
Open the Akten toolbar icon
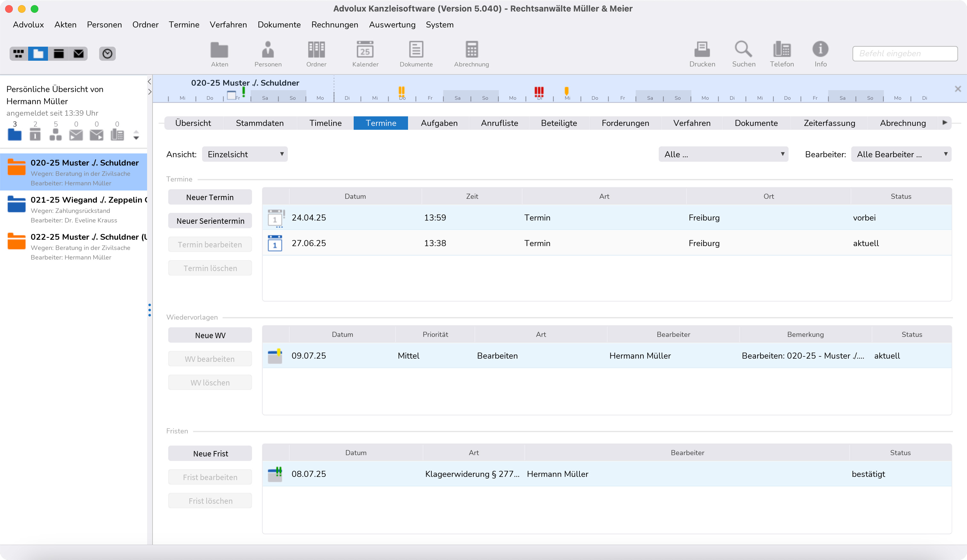coord(219,54)
